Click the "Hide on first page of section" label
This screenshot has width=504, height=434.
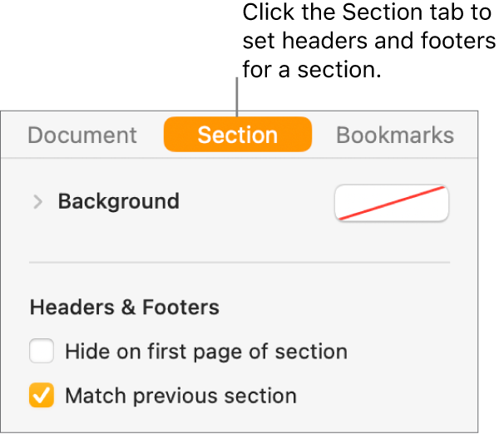pos(205,352)
